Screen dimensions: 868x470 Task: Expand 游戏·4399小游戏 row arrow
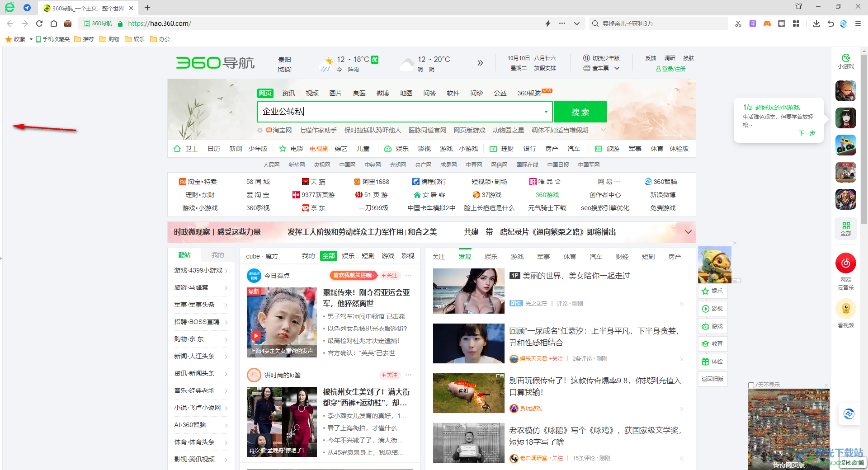pos(226,271)
